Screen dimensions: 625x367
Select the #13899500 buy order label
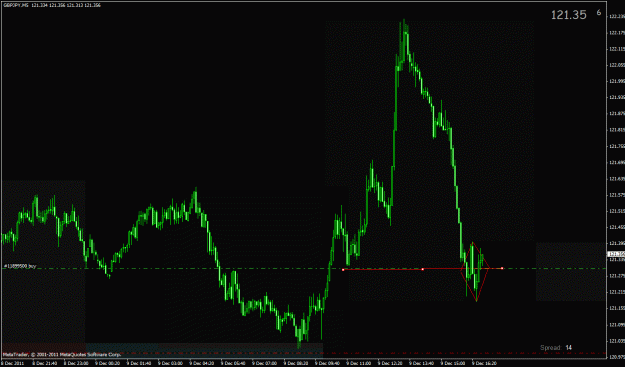pyautogui.click(x=20, y=266)
